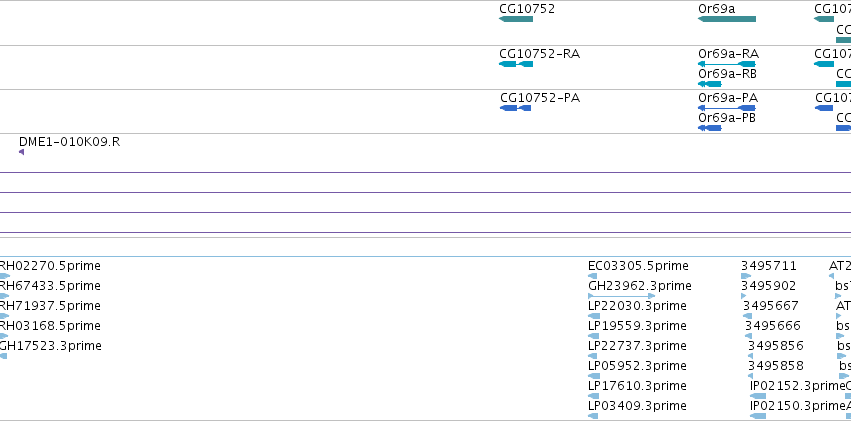Image resolution: width=851 pixels, height=421 pixels.
Task: Select the 3495856 feature label
Action: (x=776, y=346)
